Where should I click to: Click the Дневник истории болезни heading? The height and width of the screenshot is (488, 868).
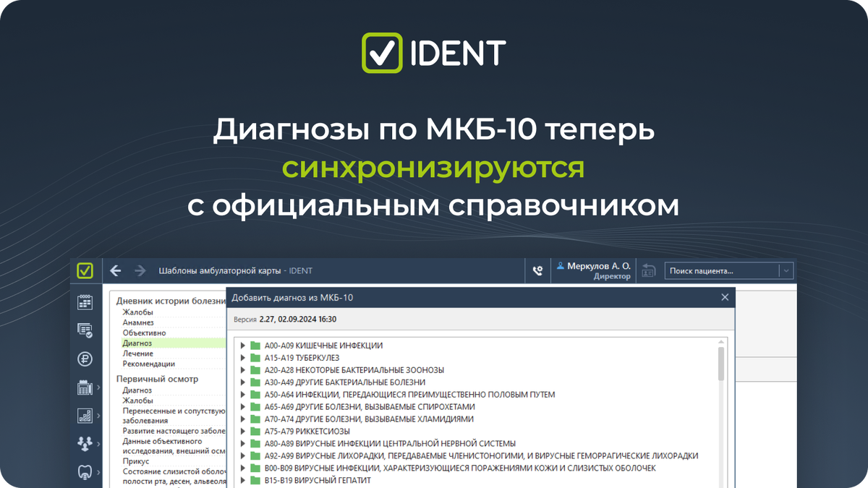(171, 301)
